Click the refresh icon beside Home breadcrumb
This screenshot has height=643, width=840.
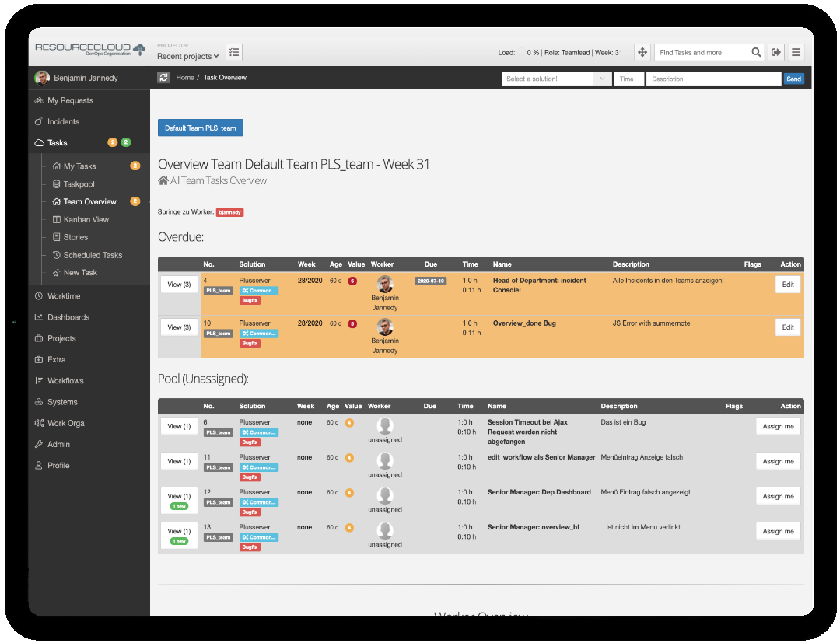click(x=163, y=78)
